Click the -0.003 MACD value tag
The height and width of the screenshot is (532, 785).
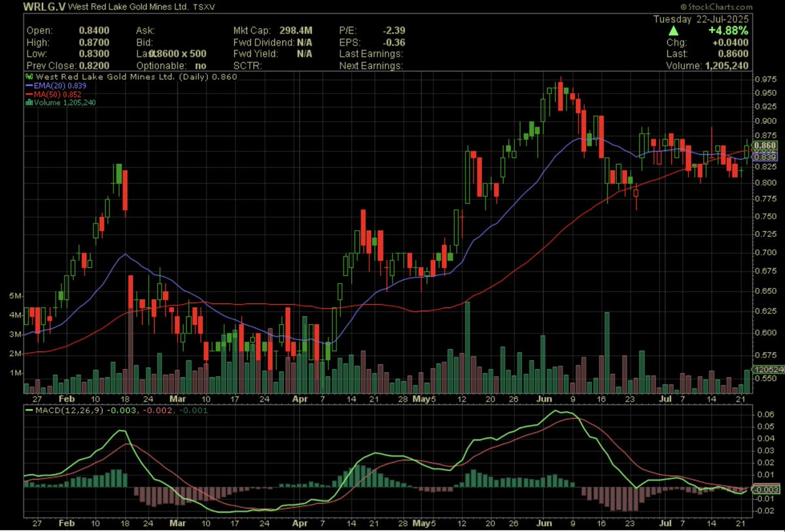765,489
